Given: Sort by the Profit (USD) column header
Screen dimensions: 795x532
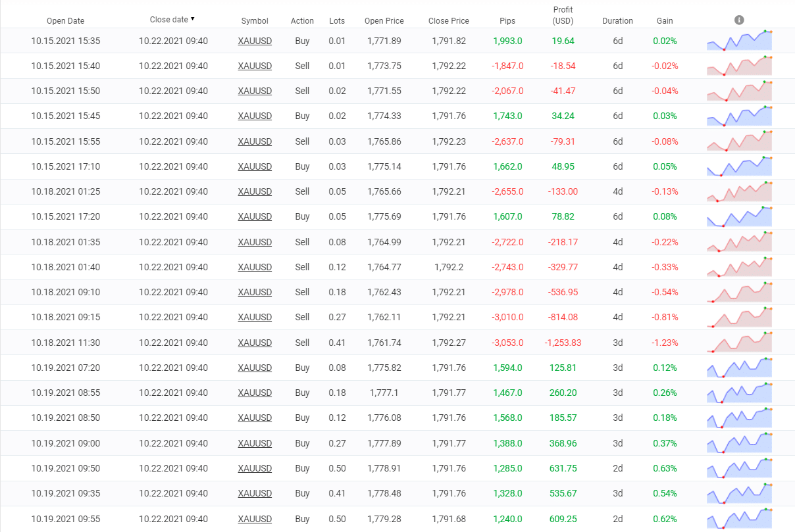Looking at the screenshot, I should point(563,15).
